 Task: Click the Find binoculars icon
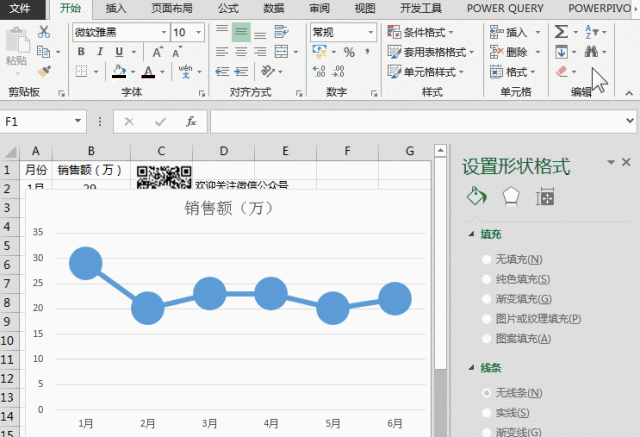tap(591, 52)
